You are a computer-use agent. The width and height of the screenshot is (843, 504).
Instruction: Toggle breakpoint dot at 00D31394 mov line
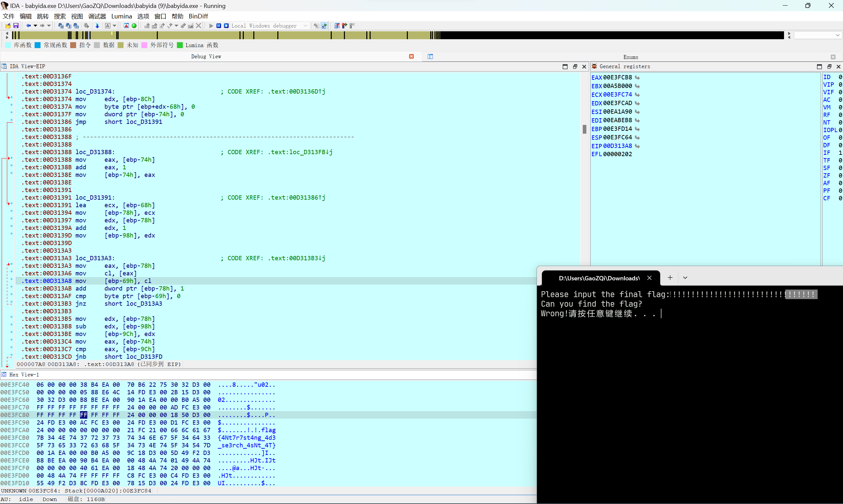(x=12, y=211)
